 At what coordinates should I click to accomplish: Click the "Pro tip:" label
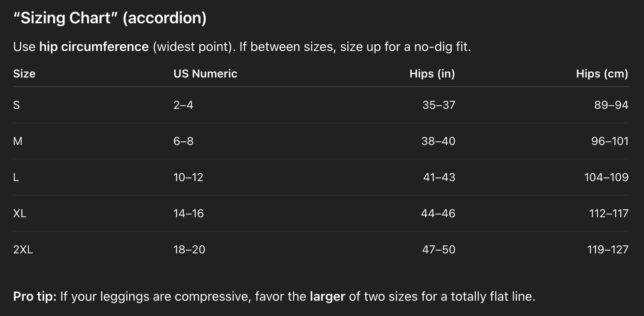(x=35, y=296)
